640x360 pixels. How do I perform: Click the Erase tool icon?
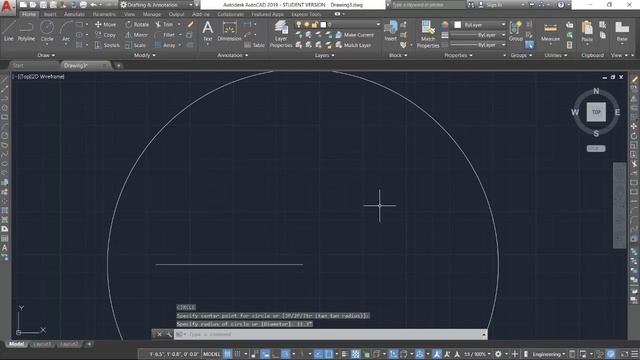[x=190, y=24]
